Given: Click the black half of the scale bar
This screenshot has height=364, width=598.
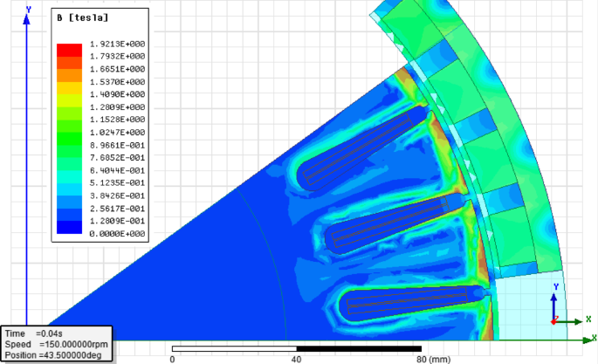Looking at the screenshot, I should [x=359, y=349].
